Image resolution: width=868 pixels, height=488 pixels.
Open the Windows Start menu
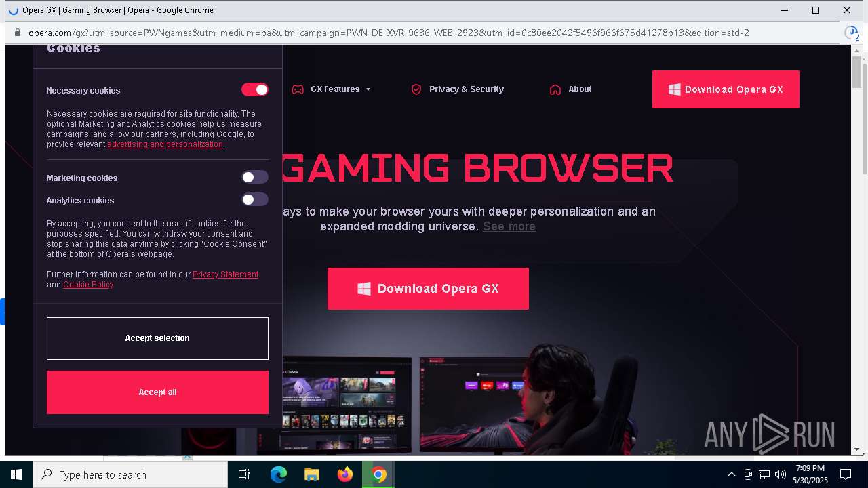[x=16, y=474]
